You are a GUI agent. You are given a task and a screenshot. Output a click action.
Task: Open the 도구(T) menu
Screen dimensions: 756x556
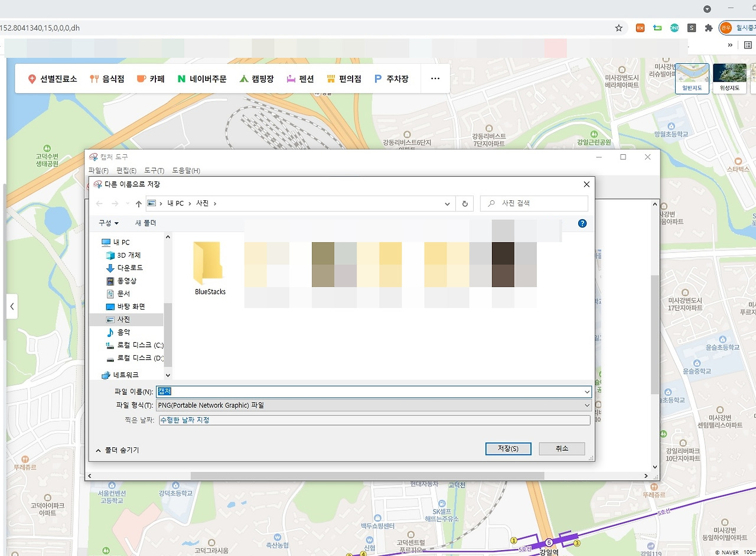click(154, 171)
